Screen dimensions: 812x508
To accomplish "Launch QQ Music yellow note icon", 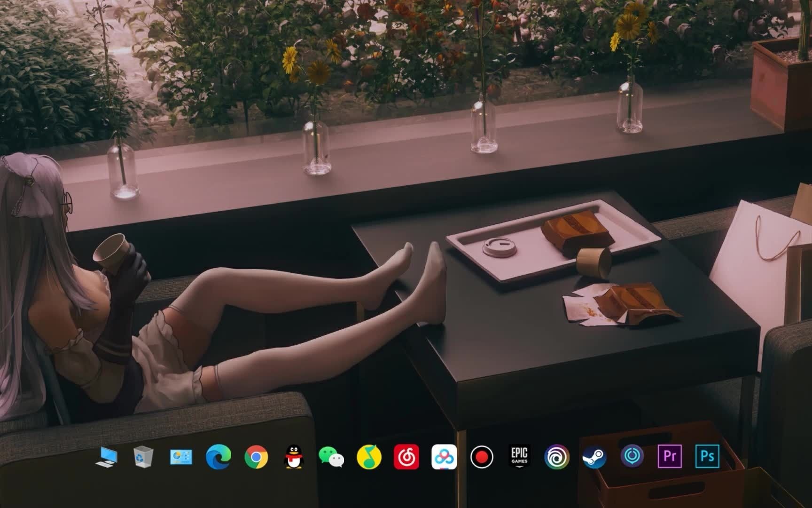I will [369, 457].
